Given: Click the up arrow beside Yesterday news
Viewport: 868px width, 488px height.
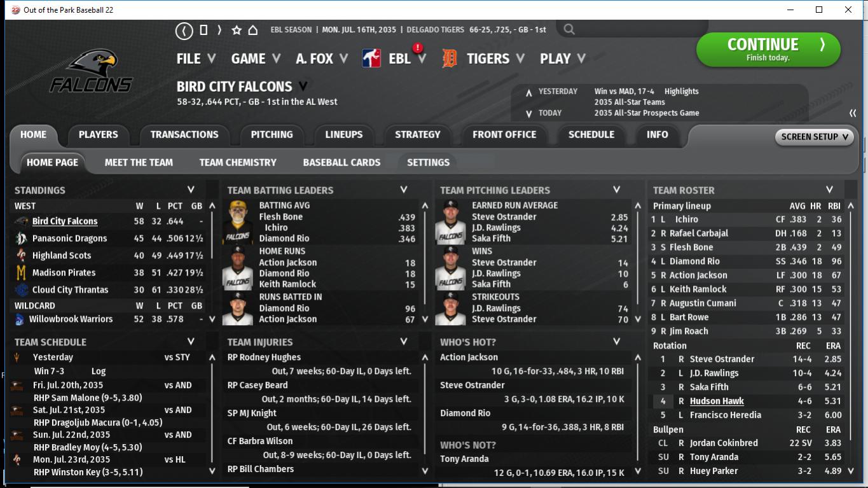Looking at the screenshot, I should click(x=528, y=93).
